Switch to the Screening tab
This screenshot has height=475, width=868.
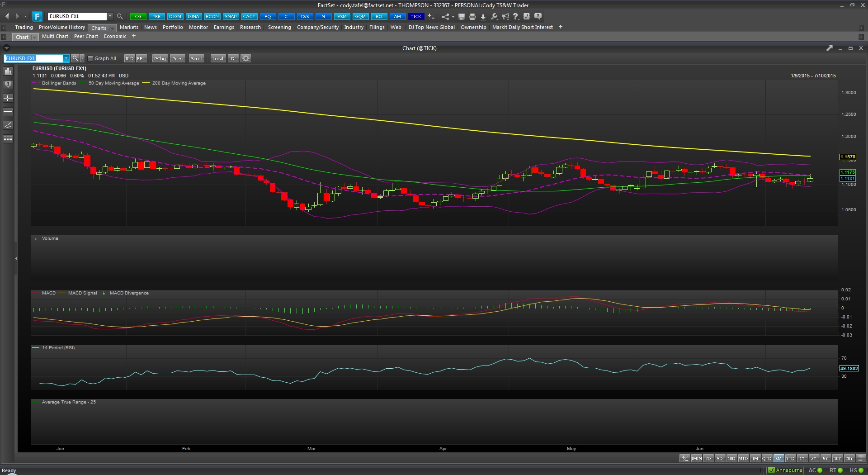point(279,27)
